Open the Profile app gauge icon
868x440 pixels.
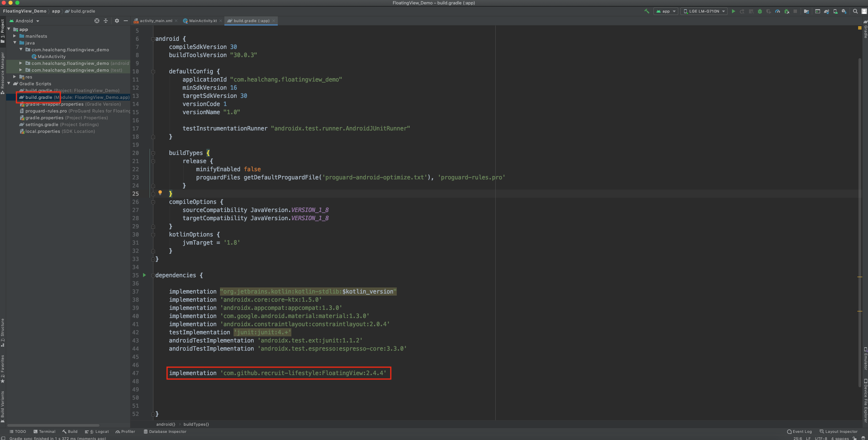pyautogui.click(x=778, y=11)
